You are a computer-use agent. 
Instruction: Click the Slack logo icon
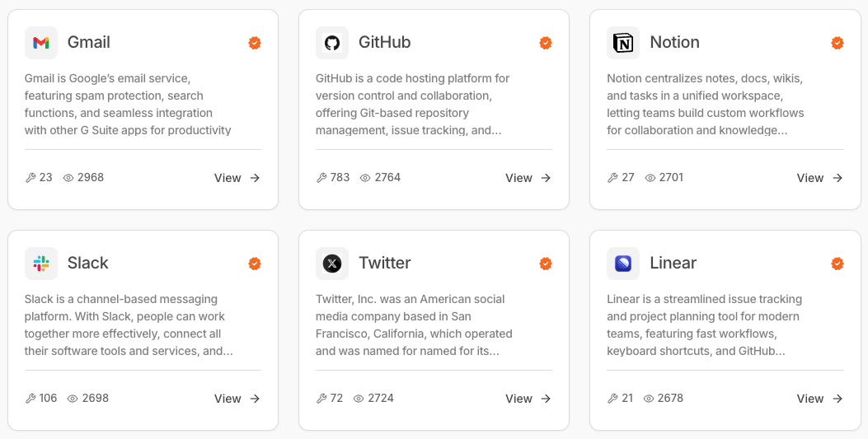pos(41,264)
